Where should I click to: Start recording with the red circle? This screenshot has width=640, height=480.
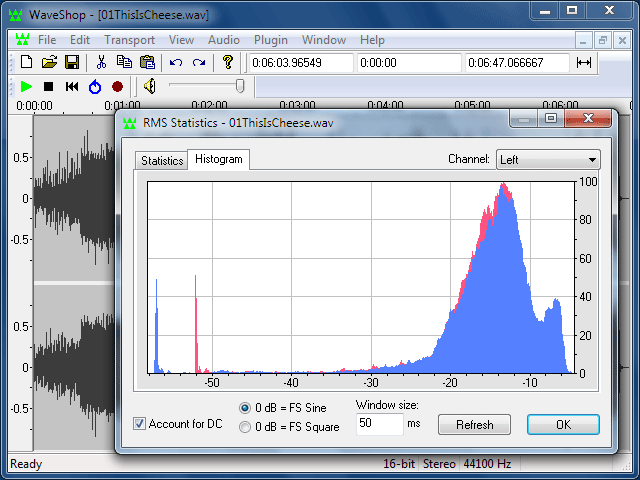tap(118, 87)
